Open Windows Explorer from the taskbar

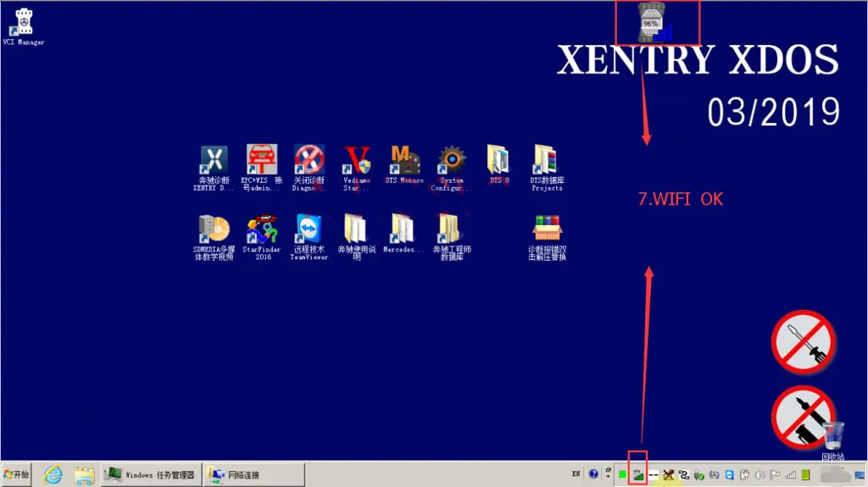point(84,475)
